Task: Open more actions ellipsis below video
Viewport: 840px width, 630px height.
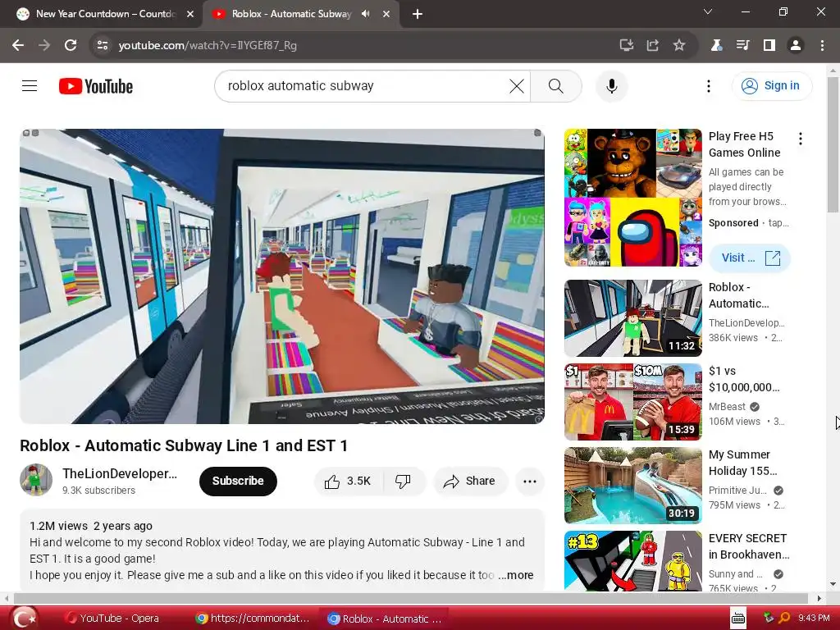Action: (530, 481)
